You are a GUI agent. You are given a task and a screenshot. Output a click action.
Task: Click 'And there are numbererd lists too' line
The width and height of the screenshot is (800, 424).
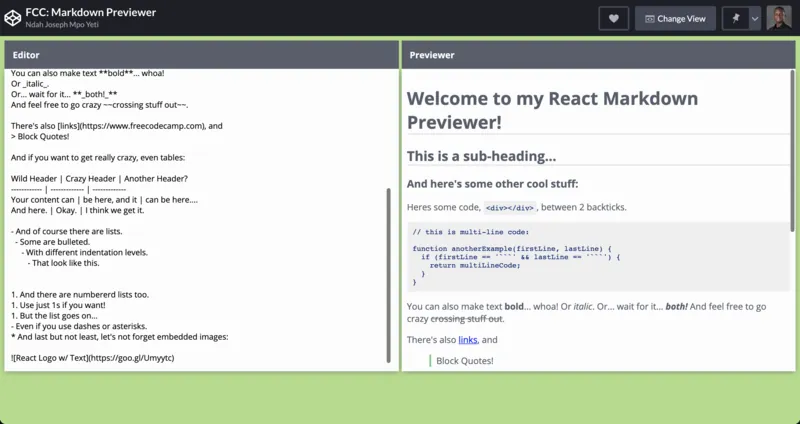pyautogui.click(x=80, y=294)
